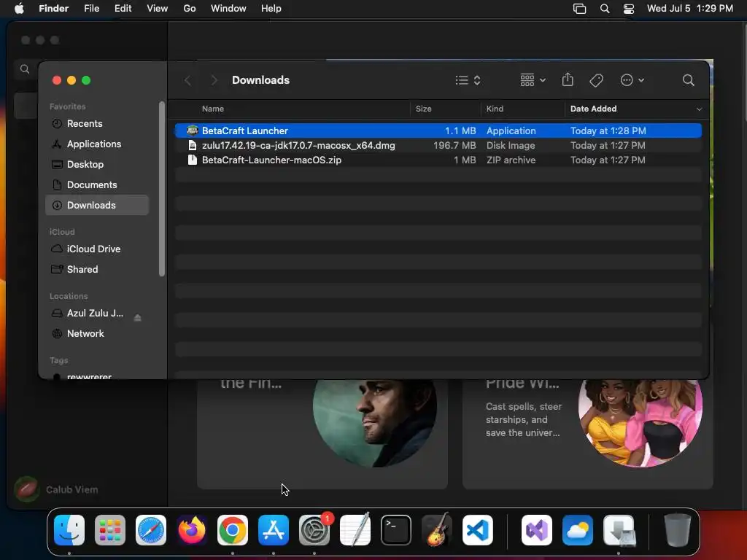Viewport: 747px width, 560px height.
Task: Select BetaCraft-Launcher-macOS.zip file
Action: (x=438, y=160)
